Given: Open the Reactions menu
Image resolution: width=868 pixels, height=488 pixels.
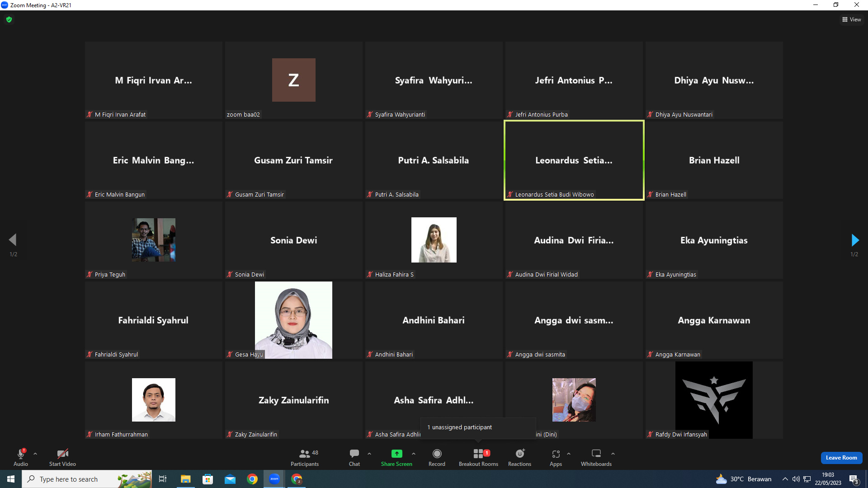Looking at the screenshot, I should [520, 457].
